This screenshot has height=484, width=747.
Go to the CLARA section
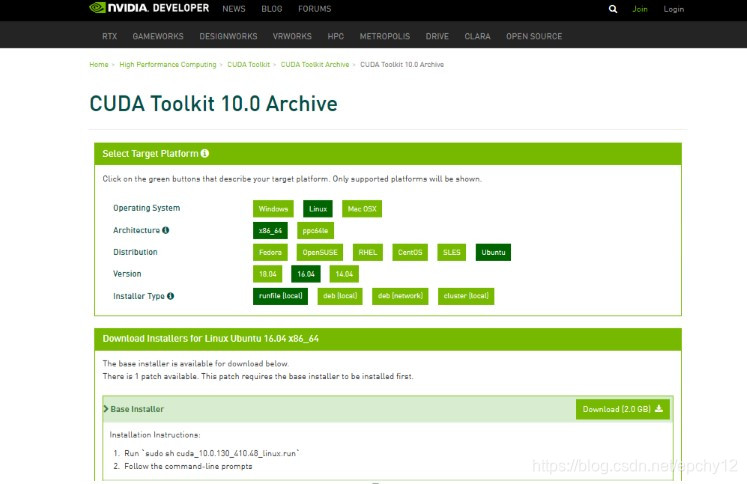click(477, 36)
